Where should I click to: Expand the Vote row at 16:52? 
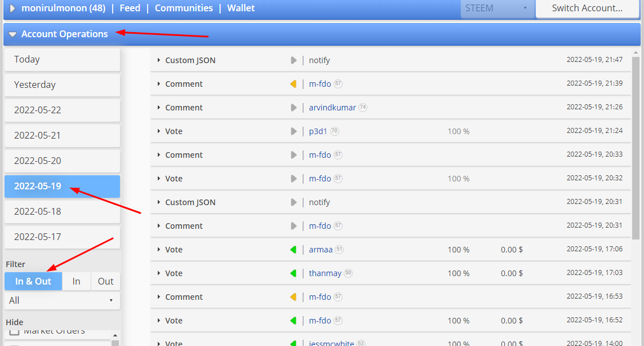[158, 321]
